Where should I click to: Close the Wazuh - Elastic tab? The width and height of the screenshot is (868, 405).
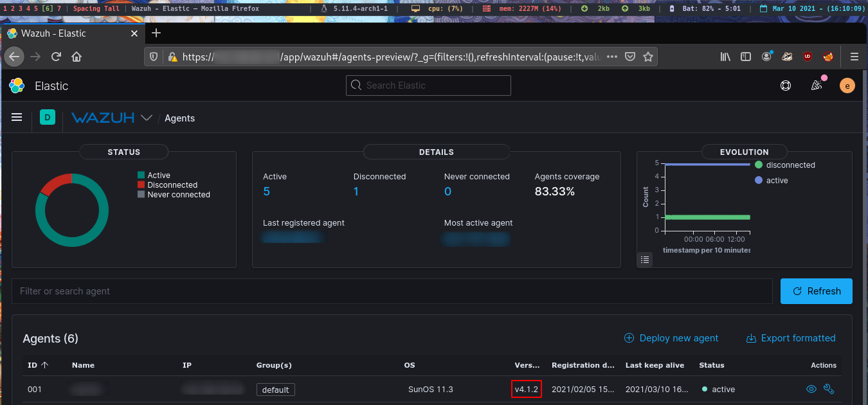coord(134,33)
